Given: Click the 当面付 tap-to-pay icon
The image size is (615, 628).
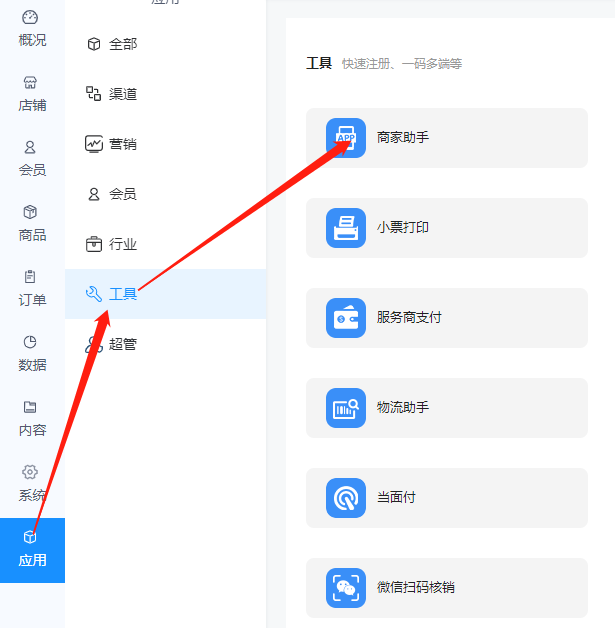Looking at the screenshot, I should point(346,498).
